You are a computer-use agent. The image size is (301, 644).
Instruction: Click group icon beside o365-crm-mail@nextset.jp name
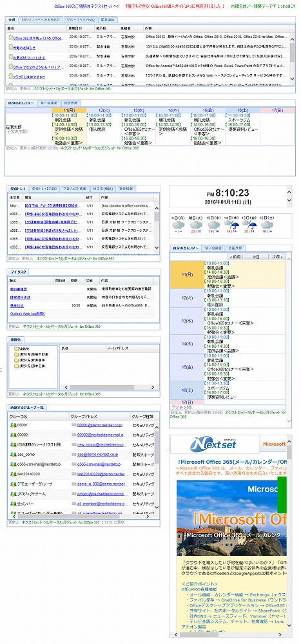pos(13,464)
